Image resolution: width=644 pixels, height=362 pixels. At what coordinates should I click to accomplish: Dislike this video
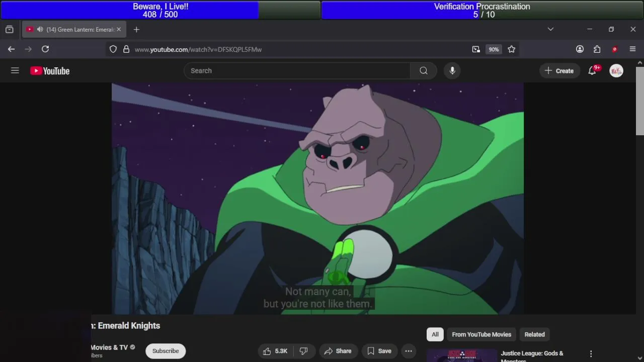coord(304,351)
